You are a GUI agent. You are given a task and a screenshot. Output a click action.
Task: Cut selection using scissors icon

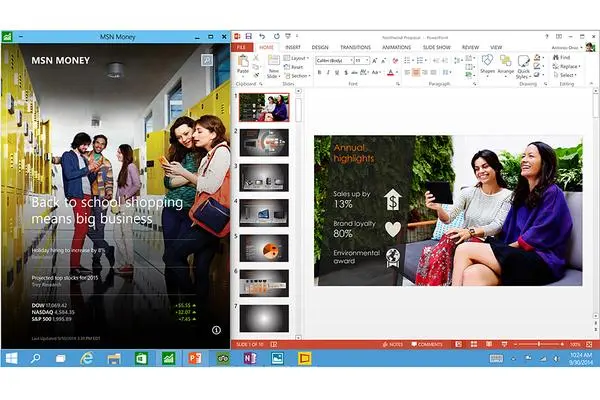pos(256,58)
